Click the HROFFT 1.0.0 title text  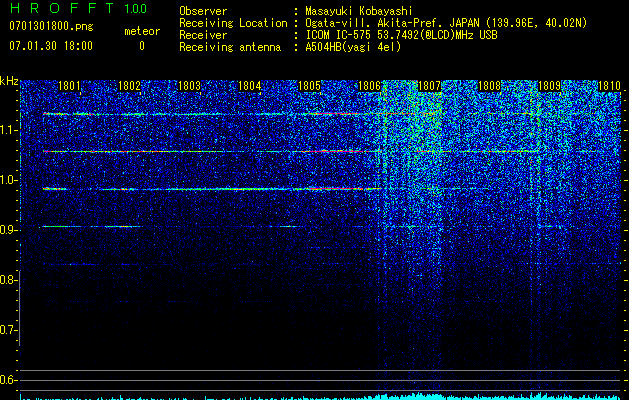click(x=78, y=8)
